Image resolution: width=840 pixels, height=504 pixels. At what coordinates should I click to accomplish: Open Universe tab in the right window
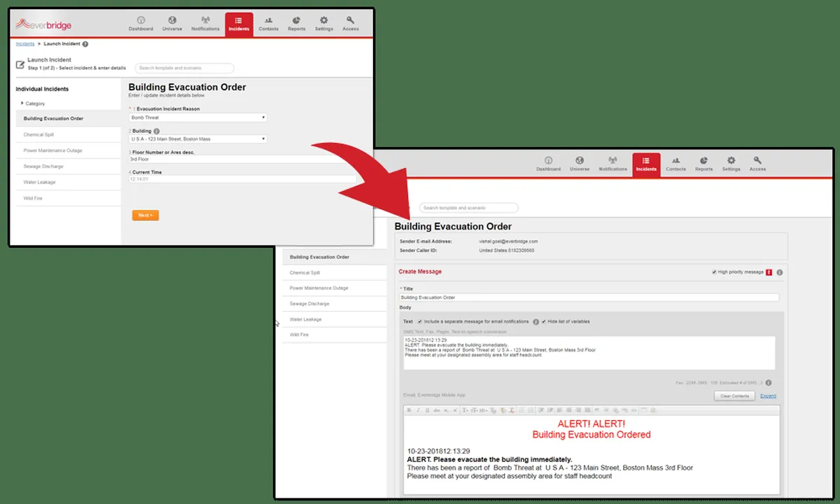[x=580, y=164]
